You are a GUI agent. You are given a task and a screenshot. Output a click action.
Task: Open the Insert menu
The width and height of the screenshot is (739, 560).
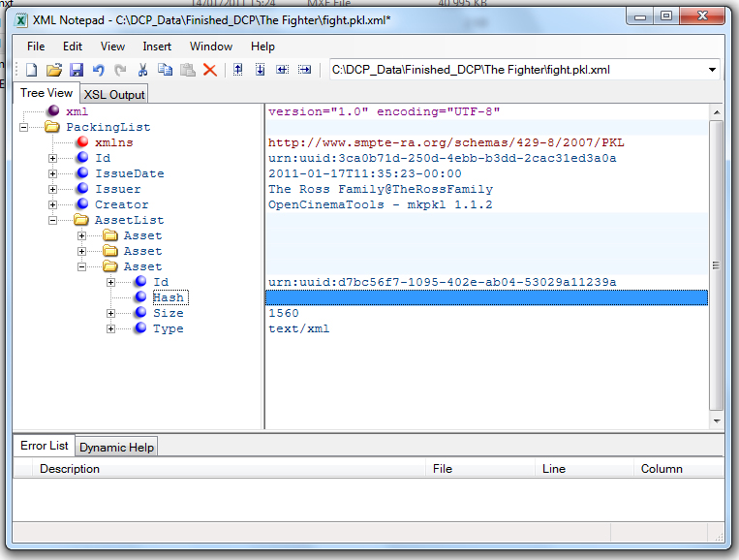coord(157,47)
